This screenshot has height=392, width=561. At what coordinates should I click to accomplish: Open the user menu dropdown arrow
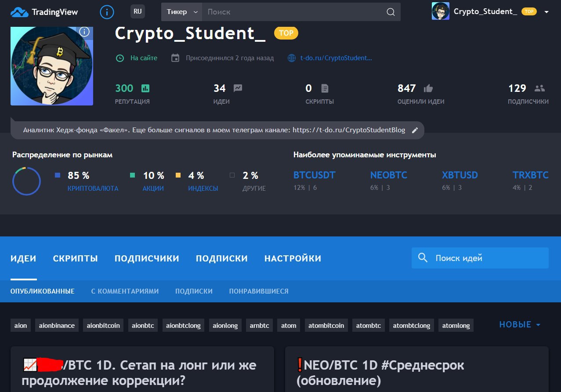click(x=547, y=12)
